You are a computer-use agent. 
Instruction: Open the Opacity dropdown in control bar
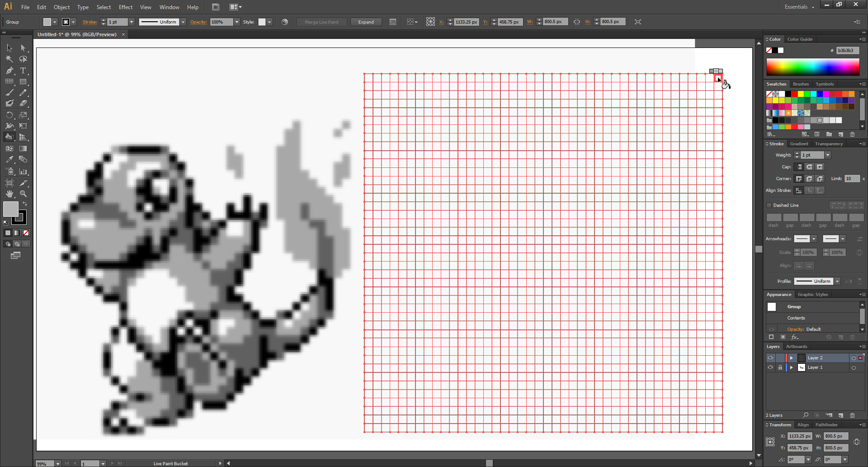236,22
